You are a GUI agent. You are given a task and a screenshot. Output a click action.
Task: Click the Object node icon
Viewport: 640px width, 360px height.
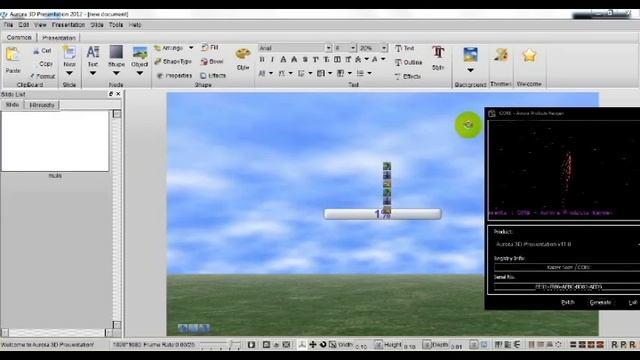[140, 52]
